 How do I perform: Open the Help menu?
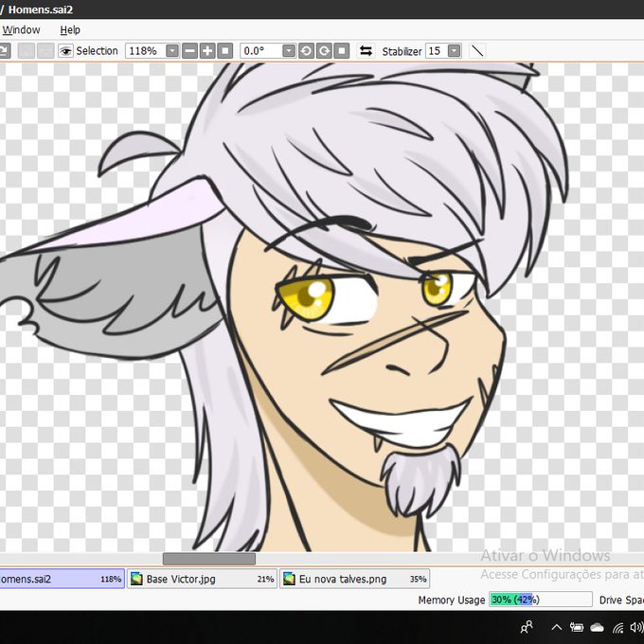pos(70,30)
